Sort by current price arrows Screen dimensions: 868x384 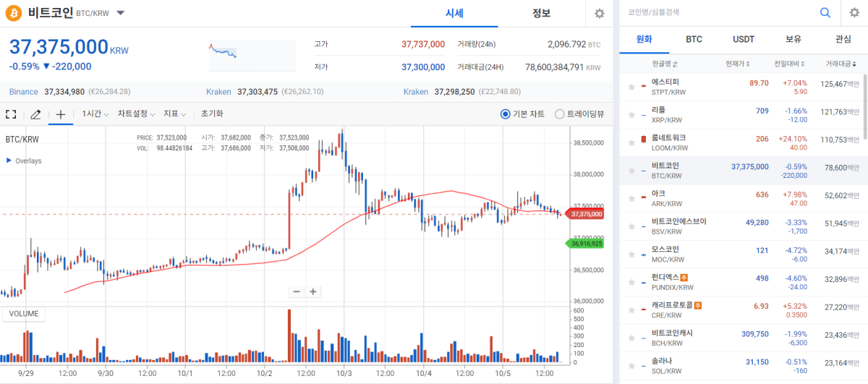click(747, 64)
